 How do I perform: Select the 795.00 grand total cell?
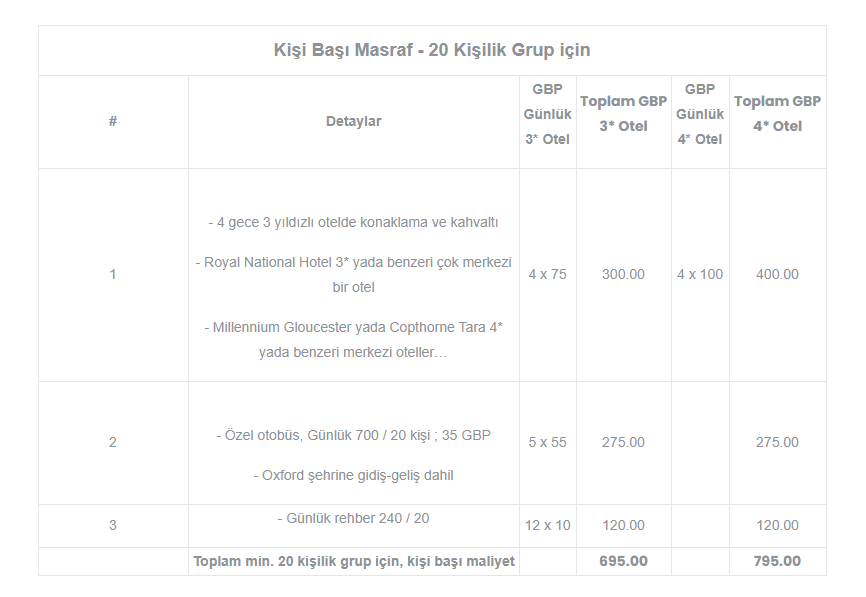tap(777, 561)
